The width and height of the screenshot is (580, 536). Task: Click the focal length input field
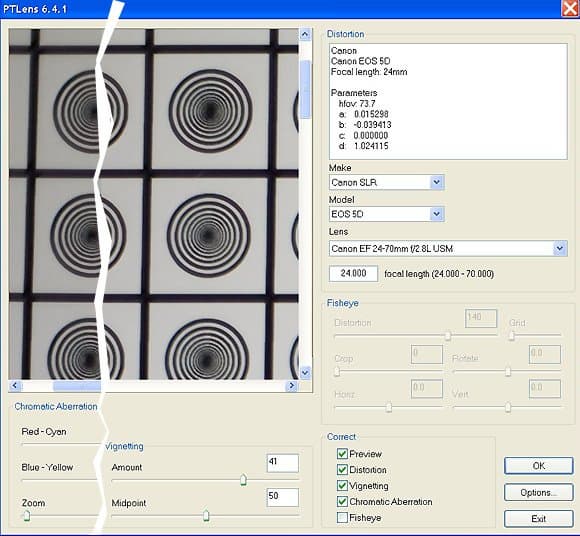353,273
